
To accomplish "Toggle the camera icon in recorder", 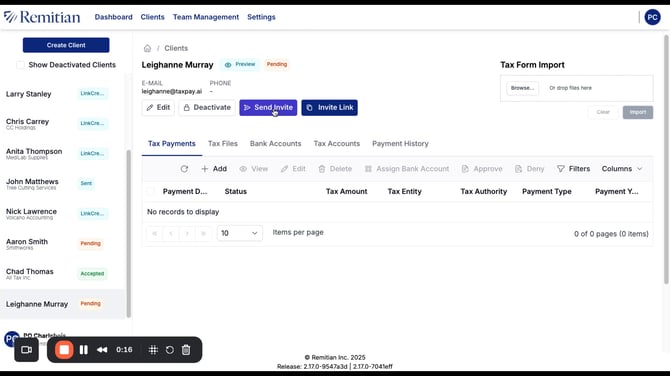I will point(26,350).
